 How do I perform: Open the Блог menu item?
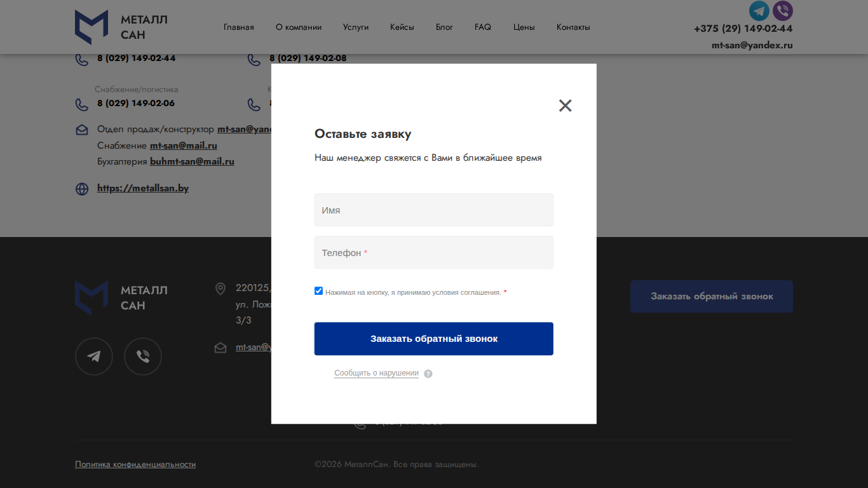tap(445, 27)
